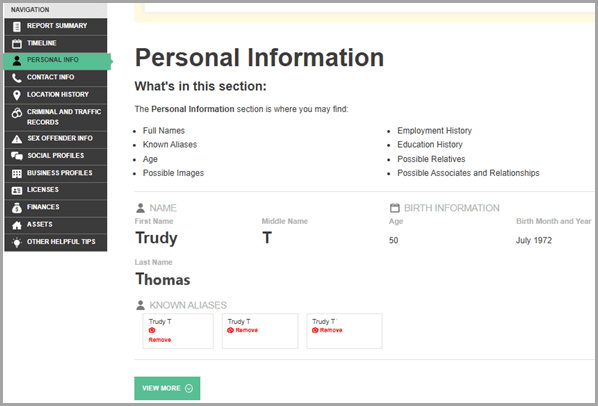Click the Business Profiles building icon
The height and width of the screenshot is (406, 598).
click(17, 174)
